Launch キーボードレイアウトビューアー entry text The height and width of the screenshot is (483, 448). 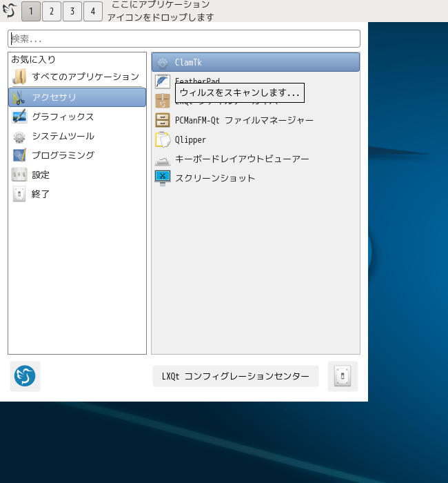tap(242, 159)
